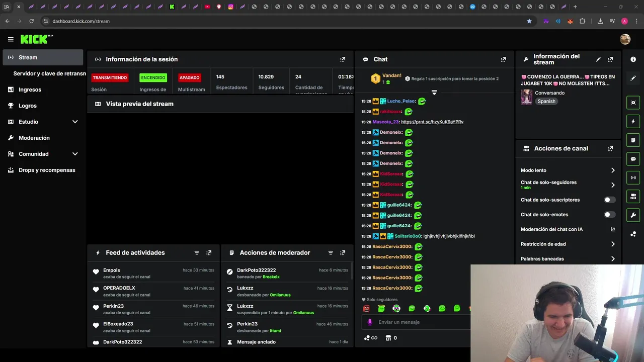Click the Empois follow entry

point(153,273)
